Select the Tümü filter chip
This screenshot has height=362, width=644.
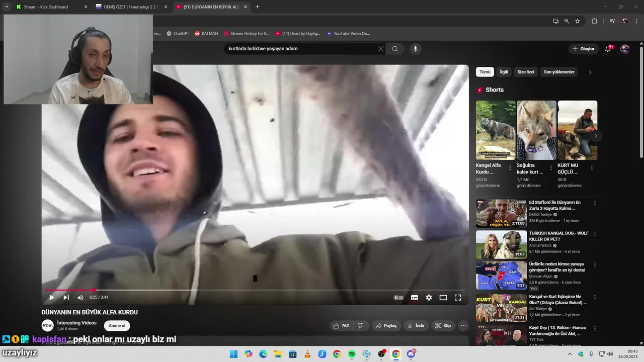tap(485, 72)
